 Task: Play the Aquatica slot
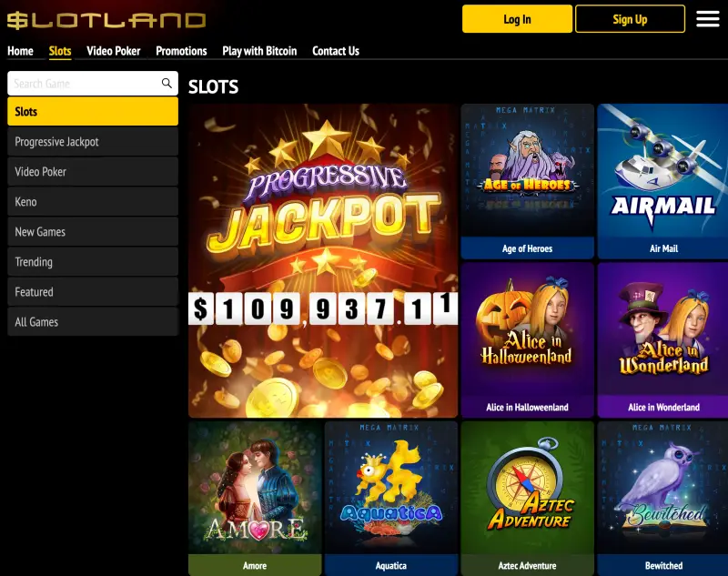tap(391, 499)
